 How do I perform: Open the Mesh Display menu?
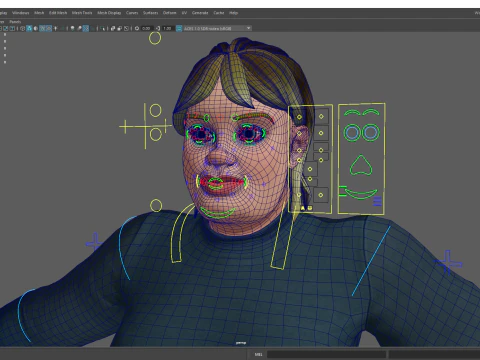pyautogui.click(x=109, y=13)
